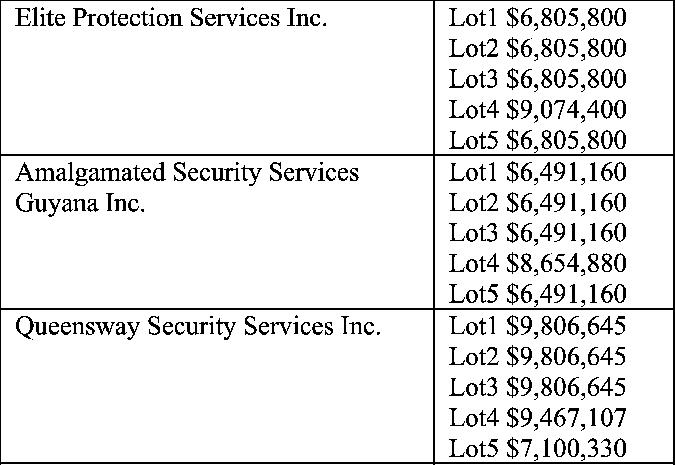
Task: Select the Lot4 $9,074,400 bid amount
Action: pos(537,109)
